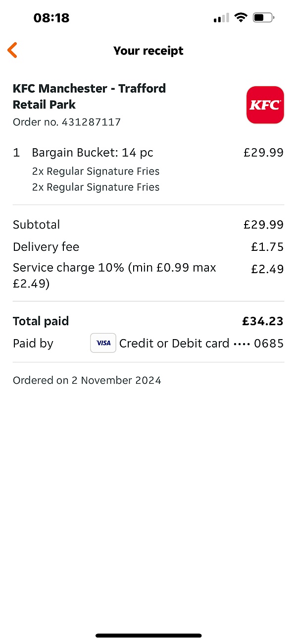Tap the £34.23 total paid amount

pos(262,321)
